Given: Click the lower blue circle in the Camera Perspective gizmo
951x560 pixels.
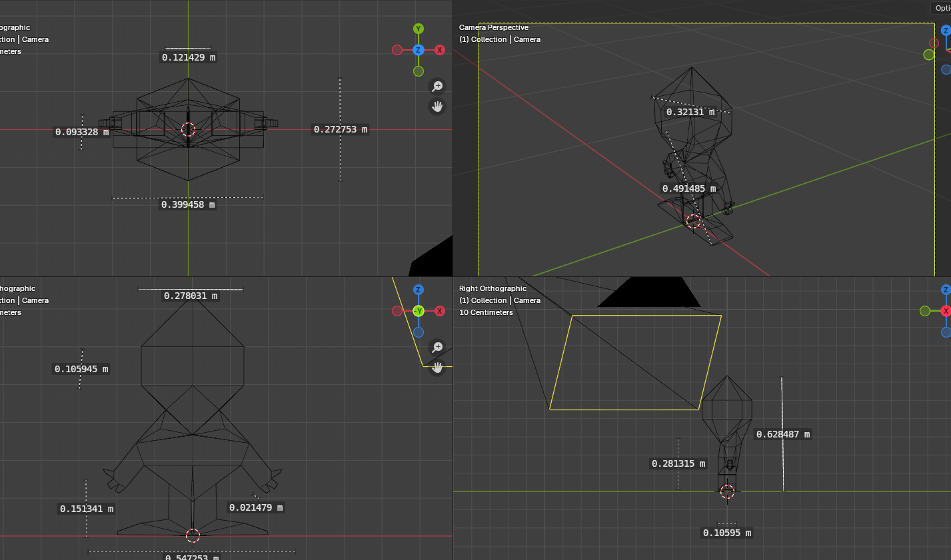Looking at the screenshot, I should tap(946, 69).
